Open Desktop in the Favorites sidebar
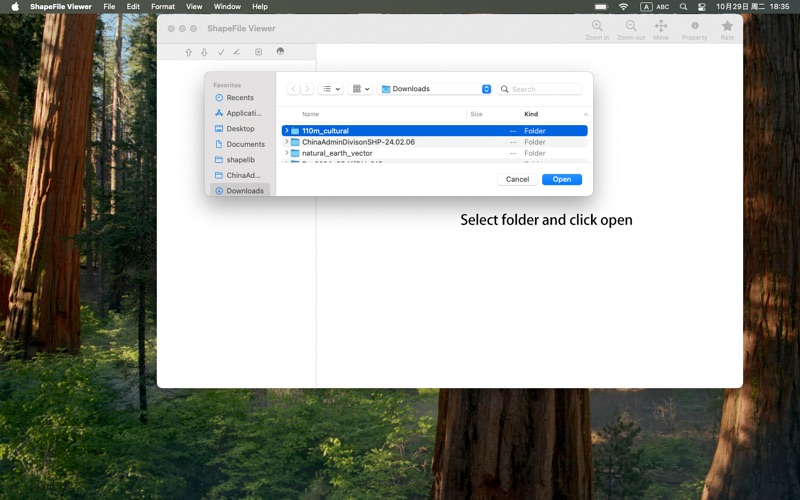 point(240,129)
